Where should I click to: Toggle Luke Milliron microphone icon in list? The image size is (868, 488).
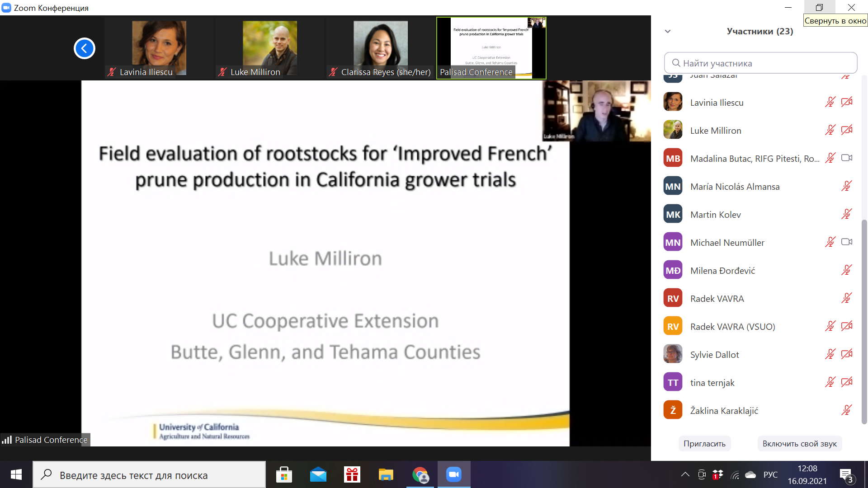[x=830, y=130]
